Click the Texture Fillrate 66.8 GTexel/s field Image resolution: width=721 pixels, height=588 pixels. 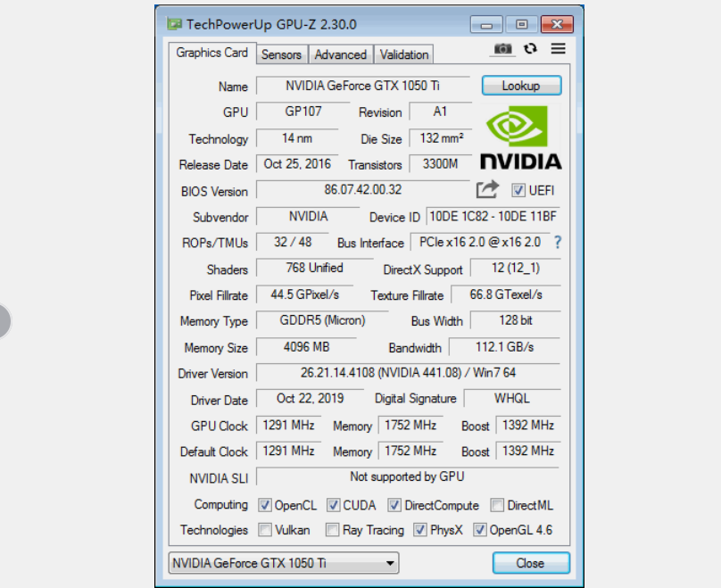[x=506, y=294]
